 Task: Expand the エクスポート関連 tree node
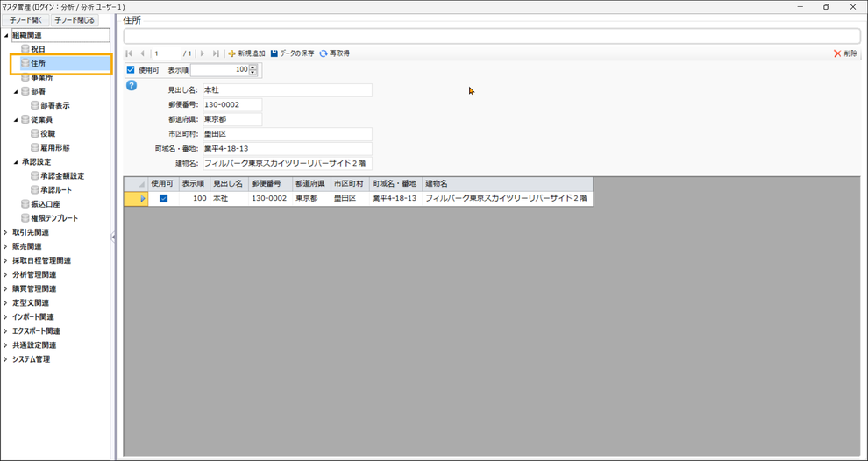click(5, 331)
